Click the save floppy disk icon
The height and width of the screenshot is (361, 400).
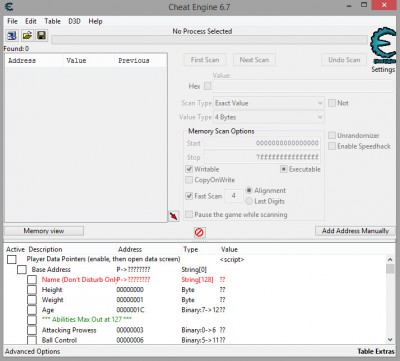tap(42, 35)
